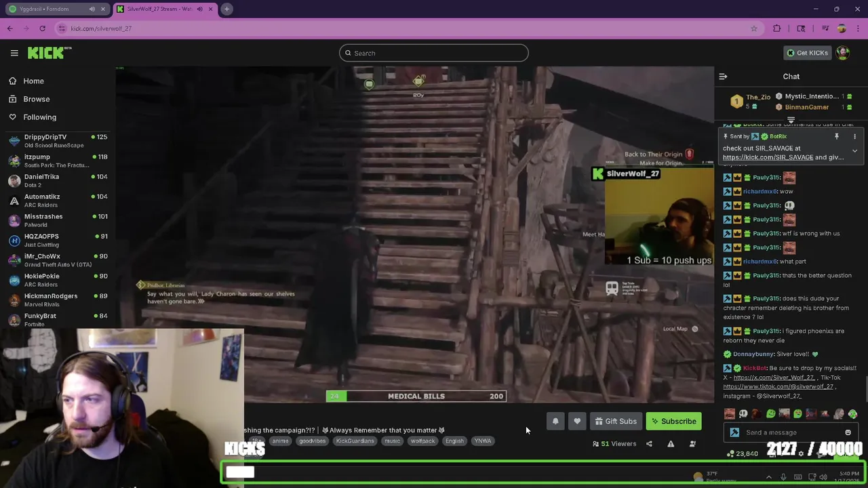The height and width of the screenshot is (488, 868).
Task: Click the 23,840 channel points icon
Action: tap(730, 453)
